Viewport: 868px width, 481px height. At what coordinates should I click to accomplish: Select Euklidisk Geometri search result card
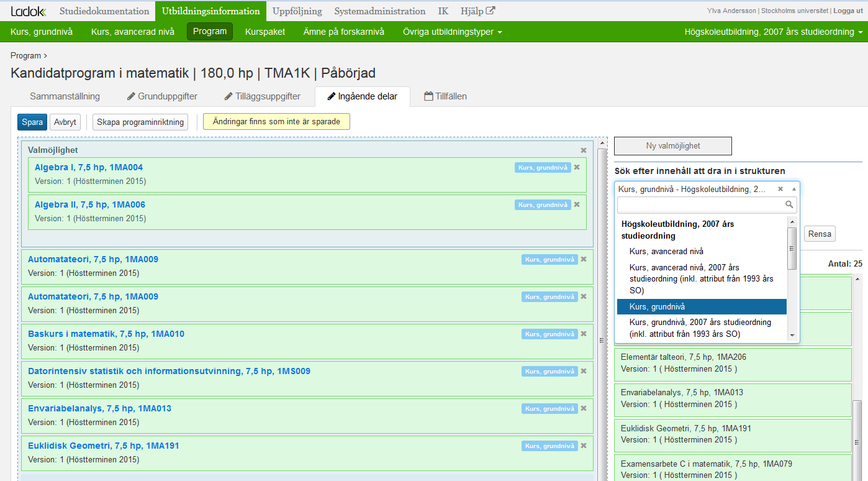733,434
